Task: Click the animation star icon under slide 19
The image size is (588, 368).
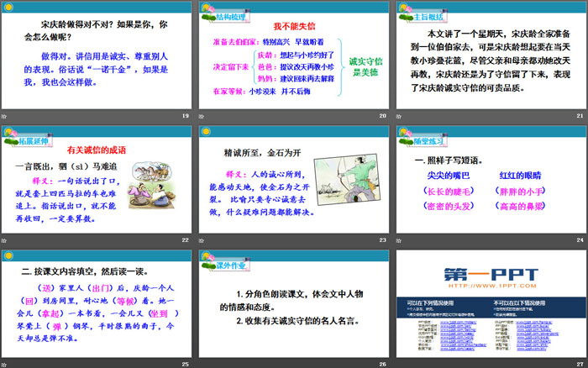Action: tap(4, 116)
